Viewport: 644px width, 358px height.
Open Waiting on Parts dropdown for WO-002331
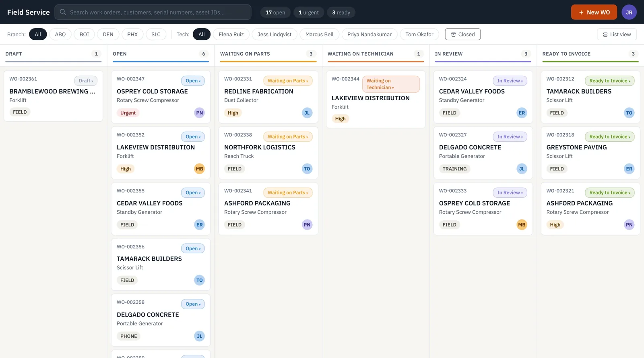pos(288,81)
